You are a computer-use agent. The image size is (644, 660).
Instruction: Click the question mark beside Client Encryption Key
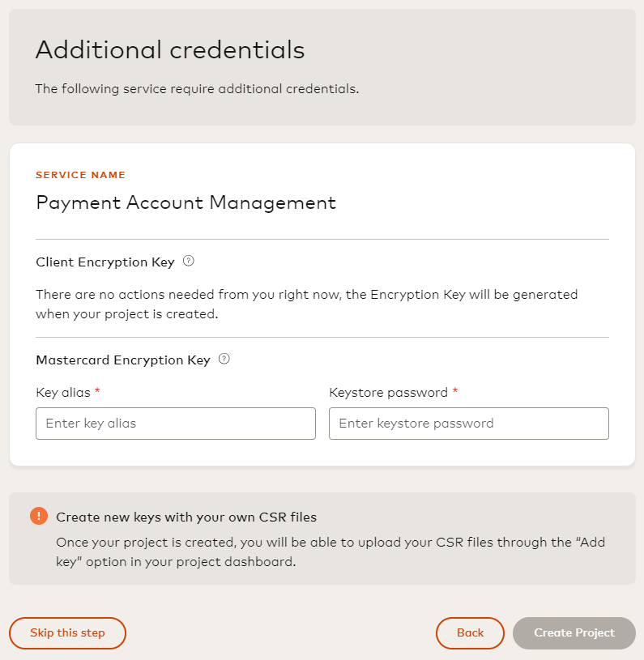189,261
